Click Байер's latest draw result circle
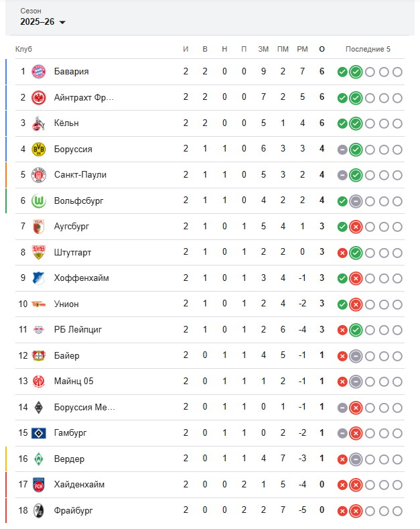The image size is (420, 529). point(356,356)
